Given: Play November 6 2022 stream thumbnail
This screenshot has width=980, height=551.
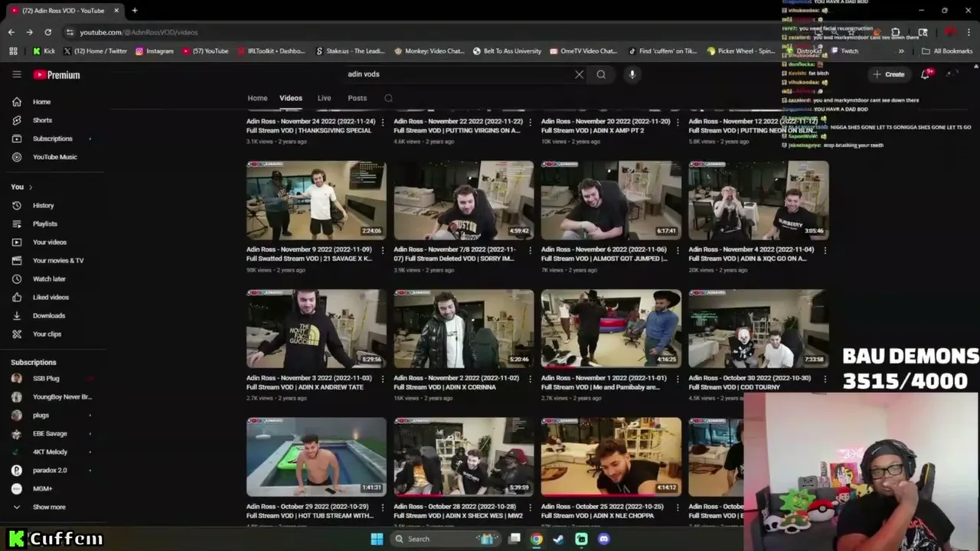Looking at the screenshot, I should (x=611, y=201).
